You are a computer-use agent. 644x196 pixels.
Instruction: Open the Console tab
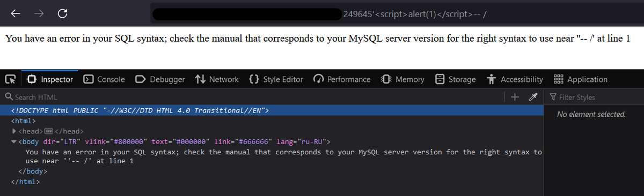tap(105, 79)
